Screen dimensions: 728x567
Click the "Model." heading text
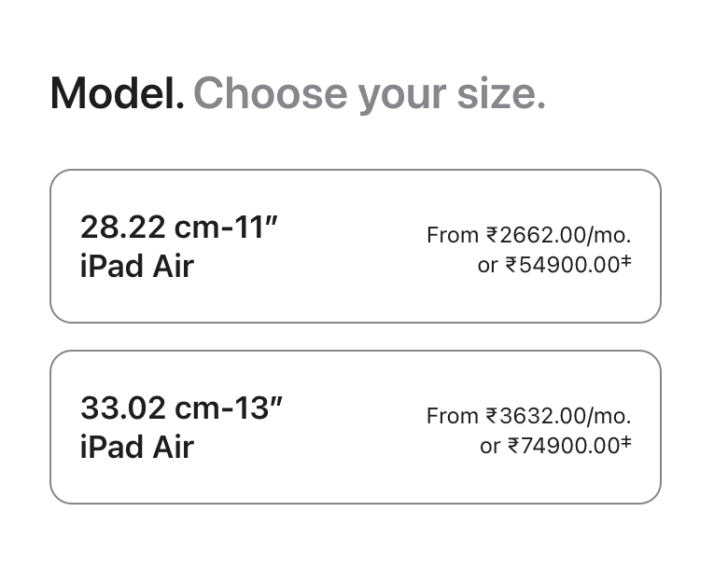click(x=118, y=93)
